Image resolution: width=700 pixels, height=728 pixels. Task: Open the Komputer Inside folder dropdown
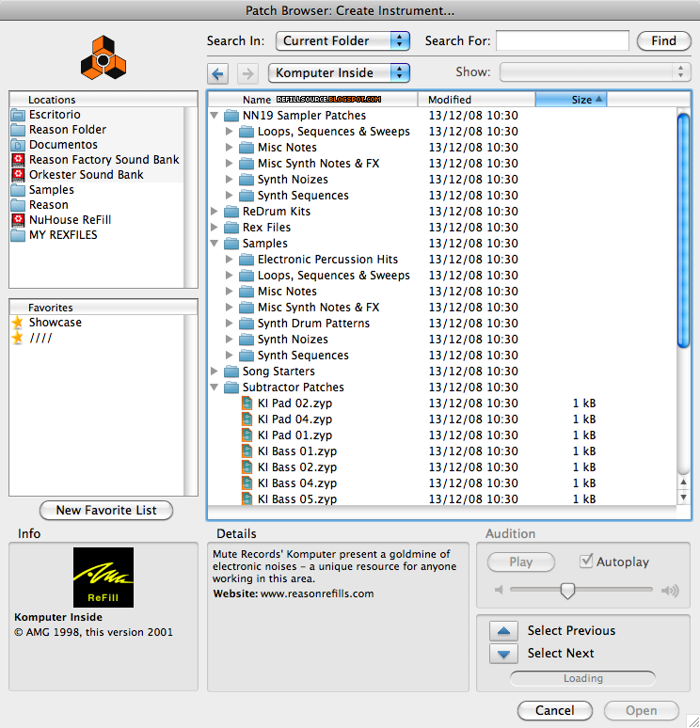[339, 72]
